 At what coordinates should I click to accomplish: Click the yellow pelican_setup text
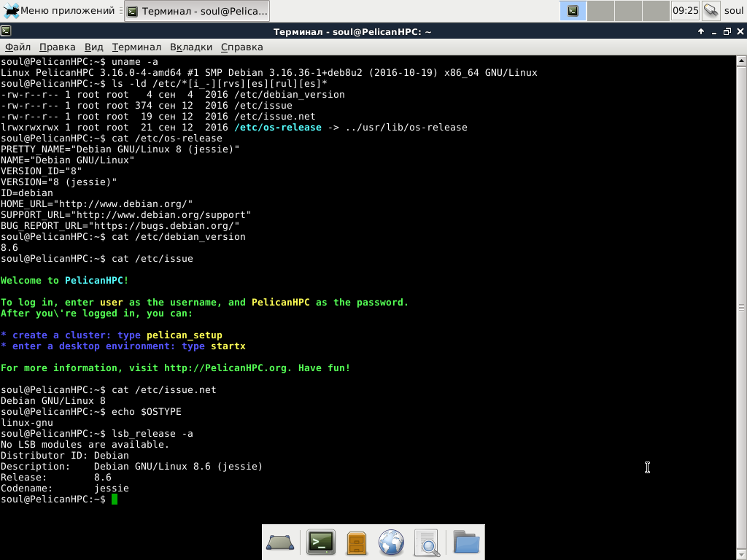pyautogui.click(x=185, y=335)
